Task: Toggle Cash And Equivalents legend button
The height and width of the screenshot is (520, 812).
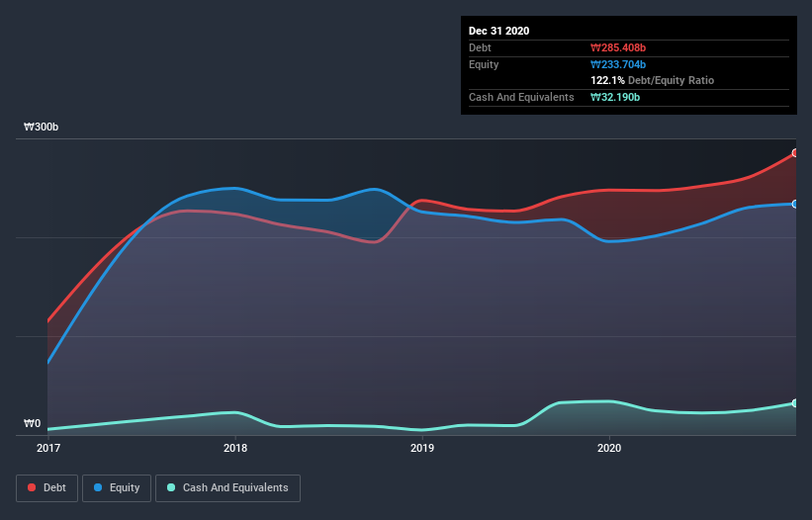Action: point(227,488)
